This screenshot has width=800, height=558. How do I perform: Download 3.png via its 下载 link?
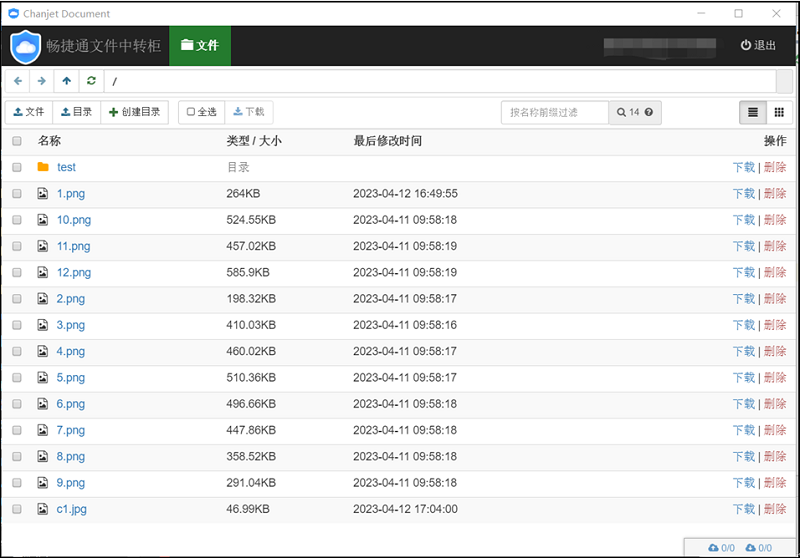[x=743, y=325]
